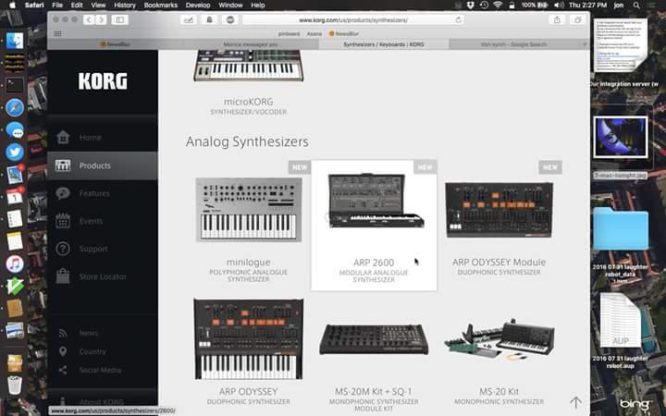Click the Store Locator bag icon
The width and height of the screenshot is (666, 416).
[x=63, y=276]
